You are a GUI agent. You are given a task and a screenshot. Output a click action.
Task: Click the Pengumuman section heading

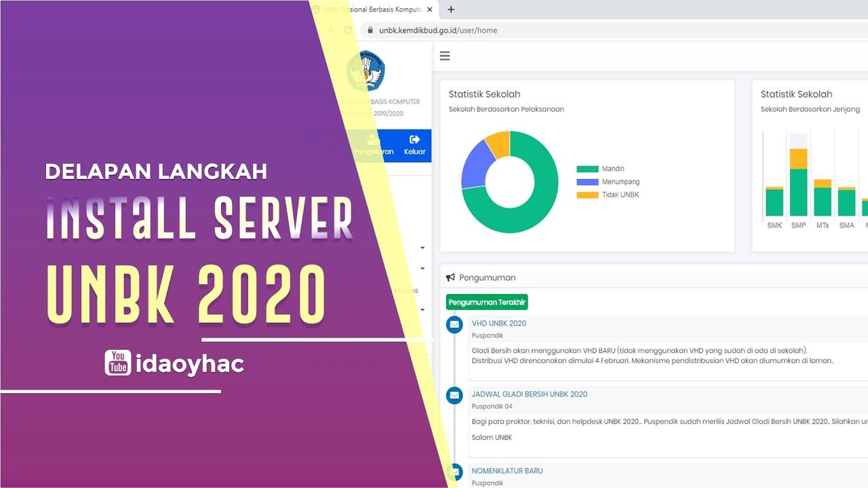[487, 277]
